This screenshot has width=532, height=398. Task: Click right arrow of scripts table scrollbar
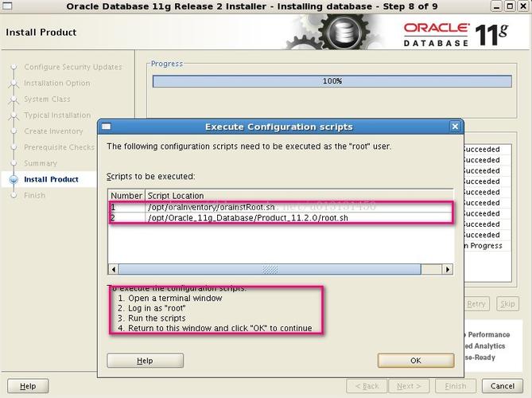coord(448,269)
